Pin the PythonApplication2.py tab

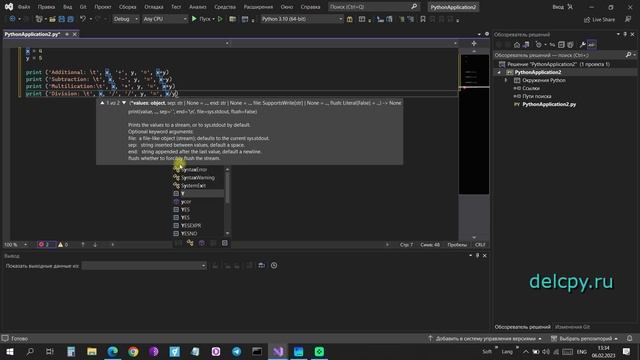point(67,34)
